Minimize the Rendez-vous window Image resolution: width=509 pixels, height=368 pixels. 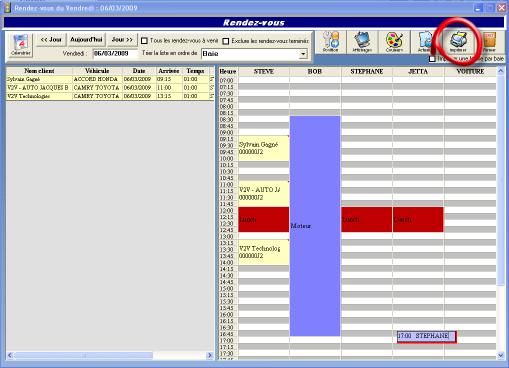coord(478,8)
